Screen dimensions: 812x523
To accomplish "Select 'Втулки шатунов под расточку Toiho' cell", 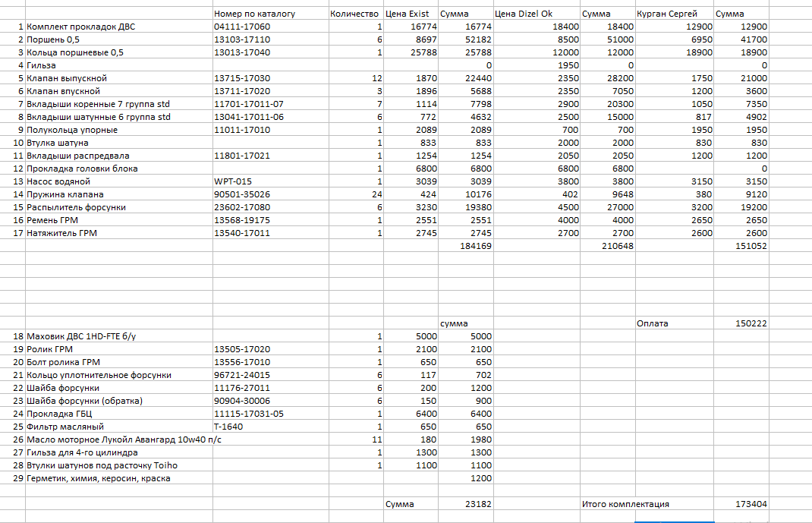I will [119, 465].
